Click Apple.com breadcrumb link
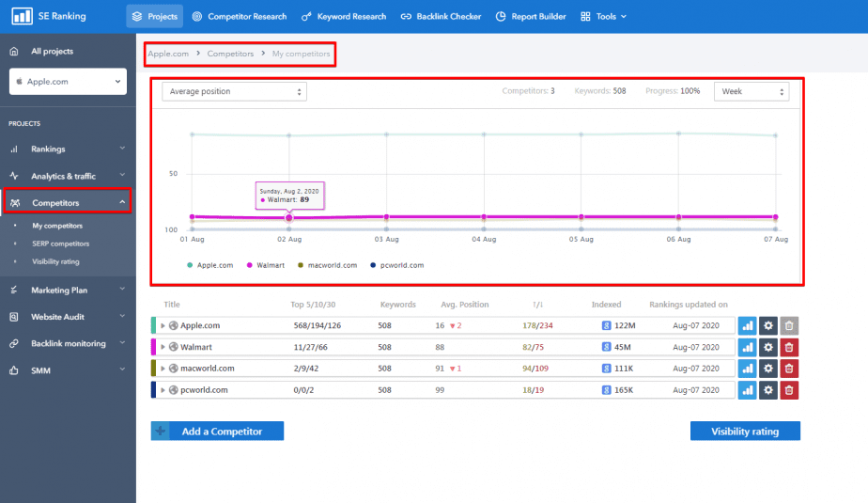The image size is (868, 503). [168, 54]
